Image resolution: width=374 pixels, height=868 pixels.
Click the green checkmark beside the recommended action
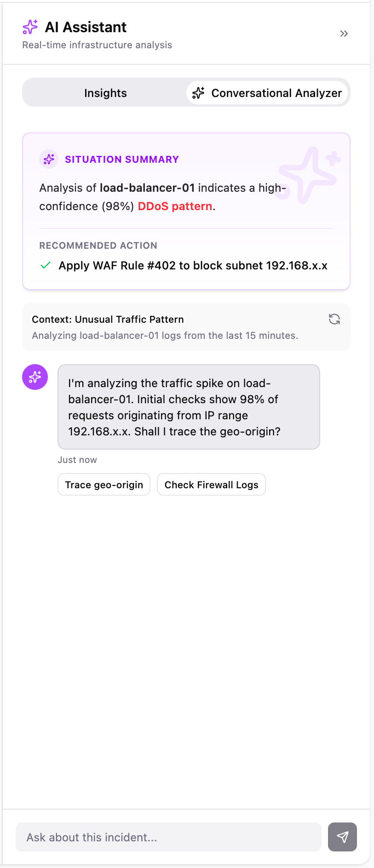point(46,265)
